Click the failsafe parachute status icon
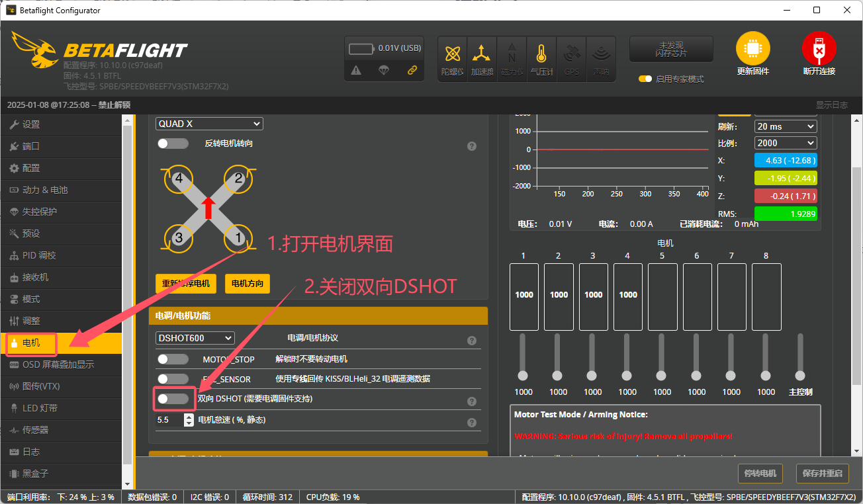 [x=384, y=70]
